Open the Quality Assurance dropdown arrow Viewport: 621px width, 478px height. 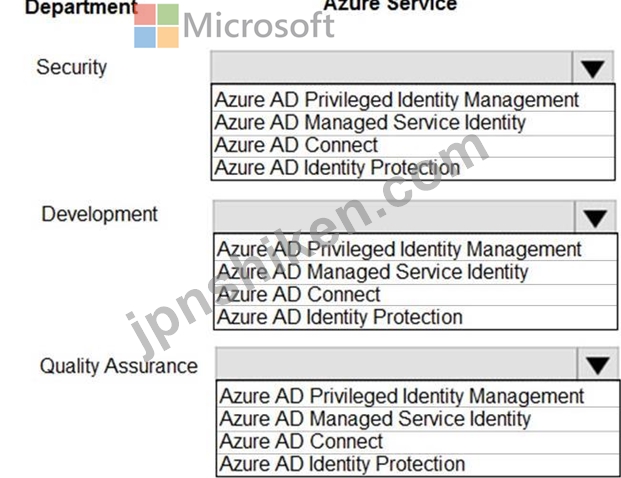tap(598, 364)
